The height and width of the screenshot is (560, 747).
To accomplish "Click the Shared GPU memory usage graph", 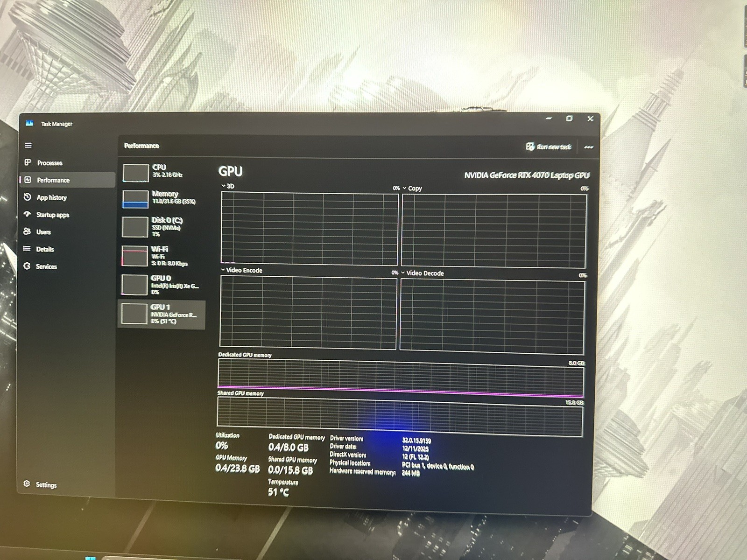I will pos(400,416).
